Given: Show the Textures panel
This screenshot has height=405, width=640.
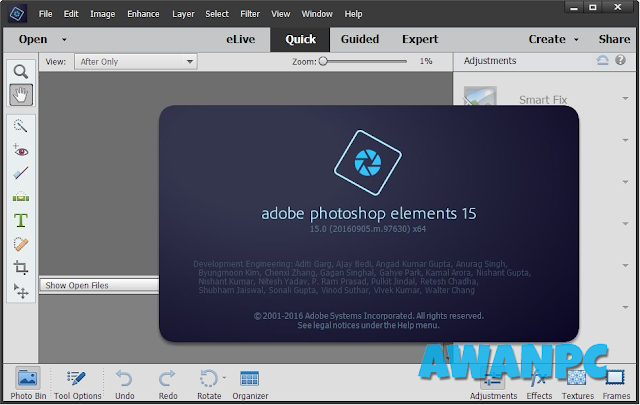Looking at the screenshot, I should [578, 385].
